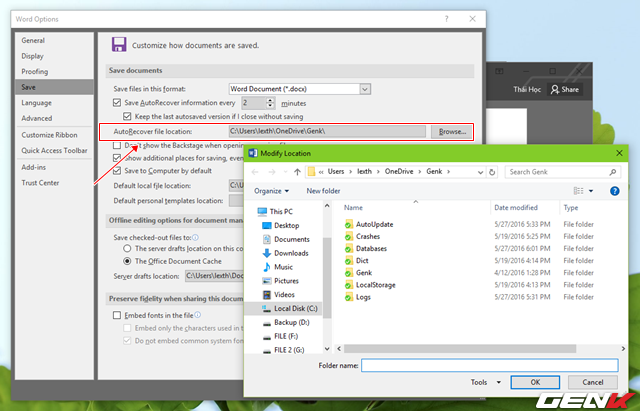Select The Office Document Cache radio option

point(127,261)
